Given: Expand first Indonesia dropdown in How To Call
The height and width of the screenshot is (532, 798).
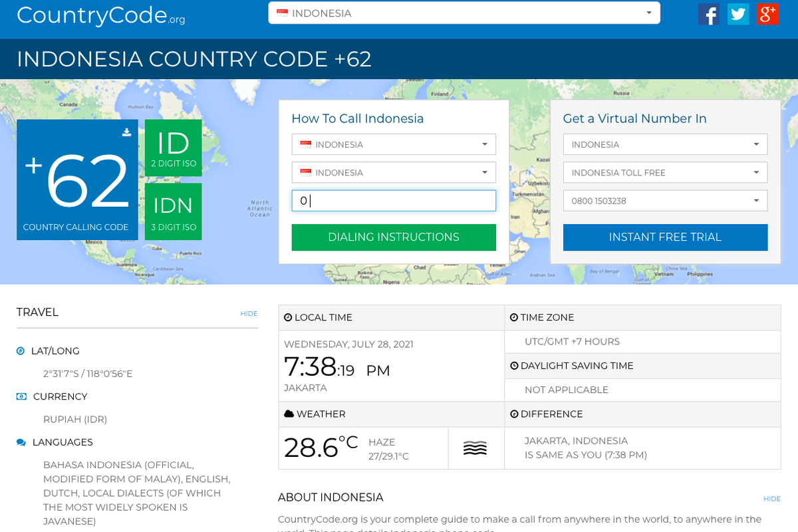Looking at the screenshot, I should [x=394, y=144].
